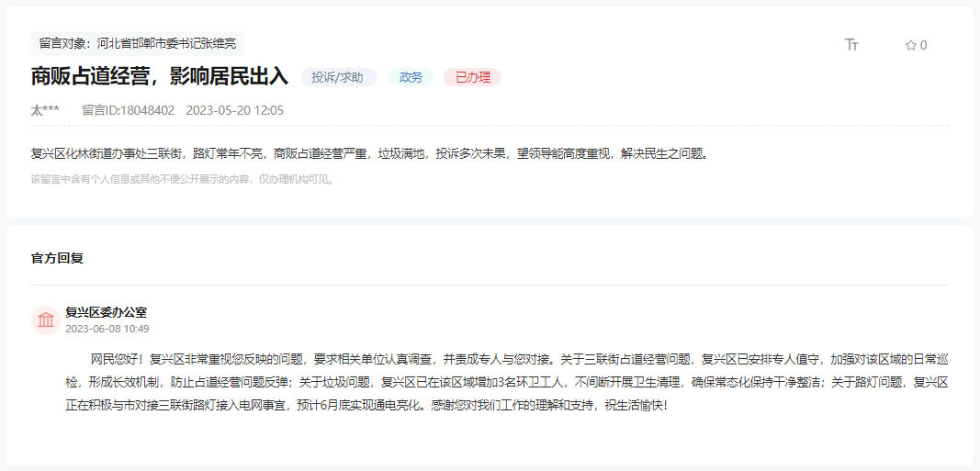Click the complaint text starting with 复兴区化林街道办事处三联街
The height and width of the screenshot is (471, 980).
pyautogui.click(x=371, y=153)
